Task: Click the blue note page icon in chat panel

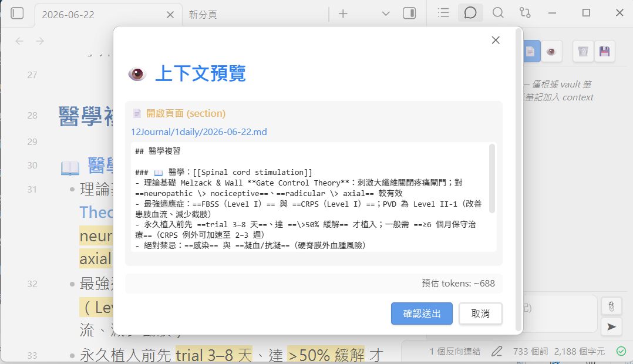Action: 531,51
